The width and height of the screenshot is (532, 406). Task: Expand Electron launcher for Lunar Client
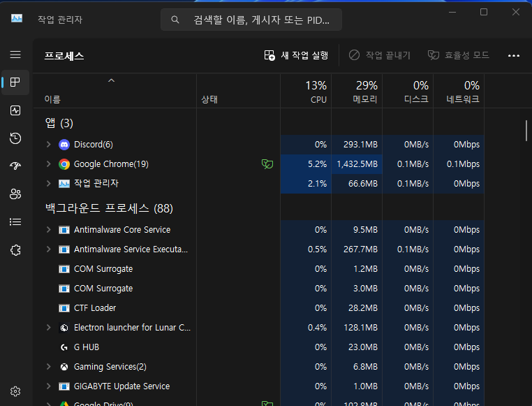point(48,327)
